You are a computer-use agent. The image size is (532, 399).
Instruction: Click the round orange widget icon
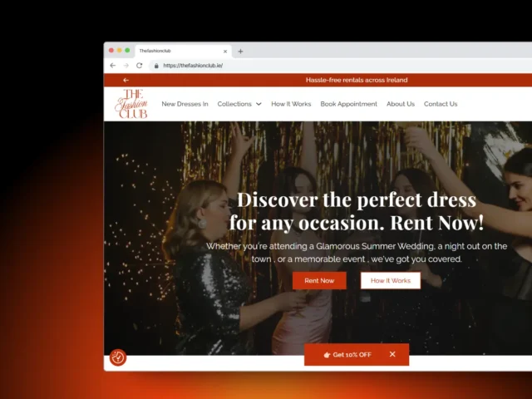(x=118, y=357)
